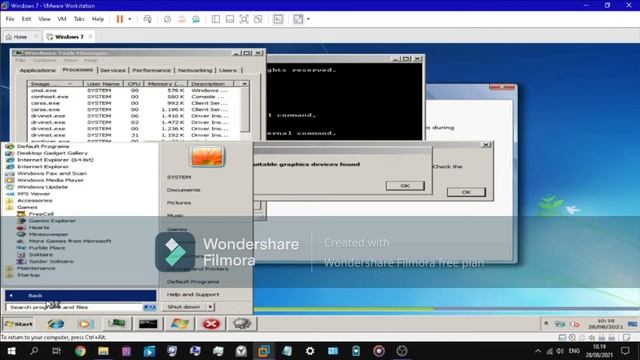Open the host Settings gear on the taskbar
The width and height of the screenshot is (640, 360).
pos(310,351)
